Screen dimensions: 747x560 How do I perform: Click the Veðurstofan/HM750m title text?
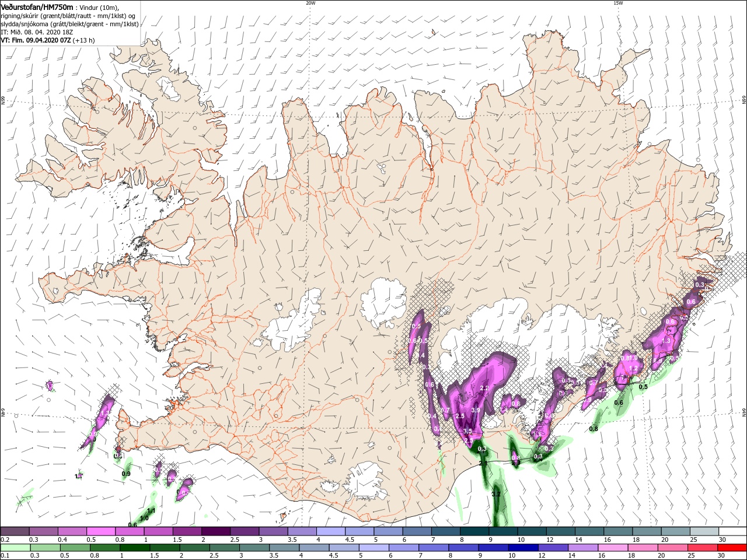pyautogui.click(x=37, y=7)
